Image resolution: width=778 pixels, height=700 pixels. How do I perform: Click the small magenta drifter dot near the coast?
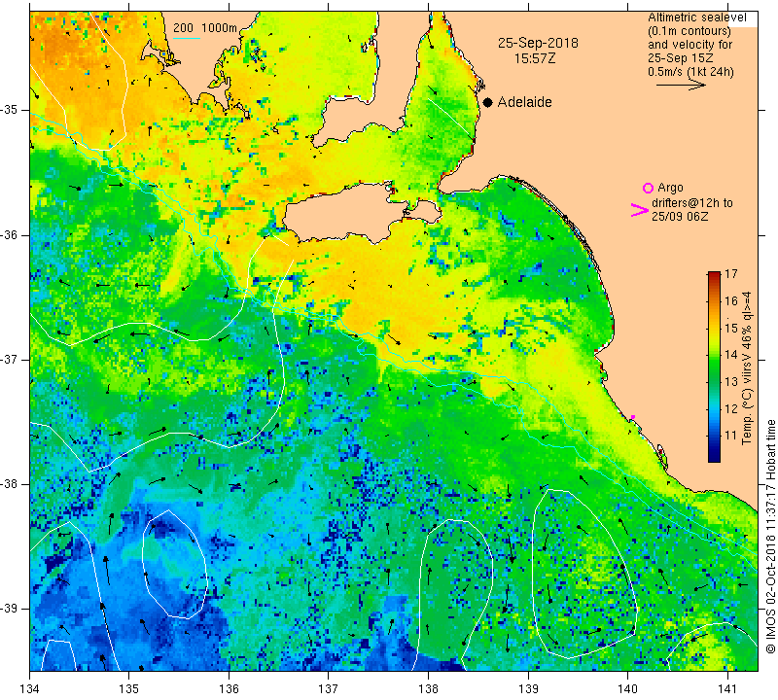point(633,417)
